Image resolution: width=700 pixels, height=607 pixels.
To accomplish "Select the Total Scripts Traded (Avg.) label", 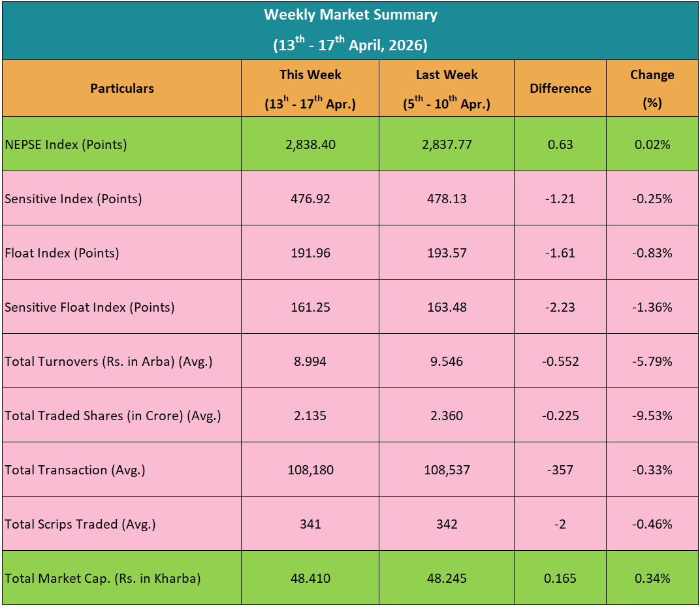I will [x=80, y=524].
